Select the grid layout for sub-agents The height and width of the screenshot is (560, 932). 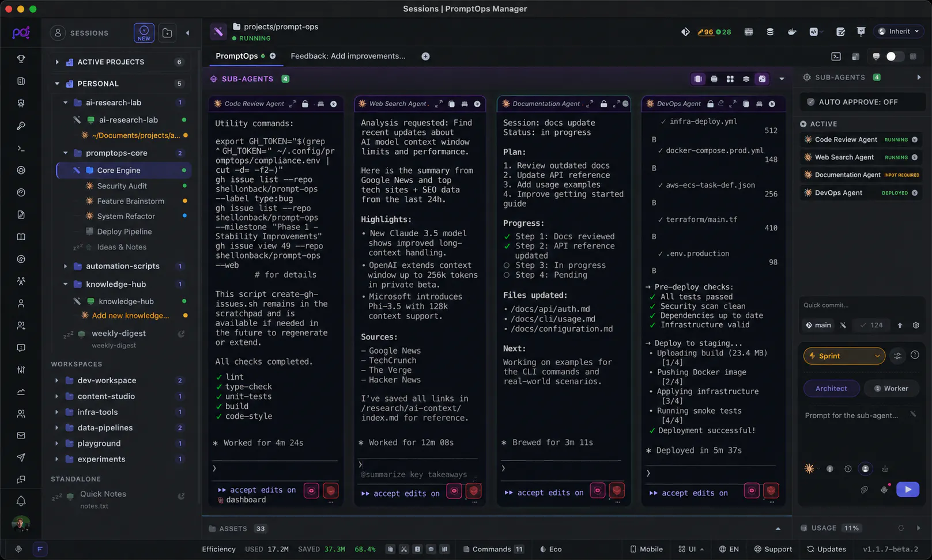[x=730, y=79]
